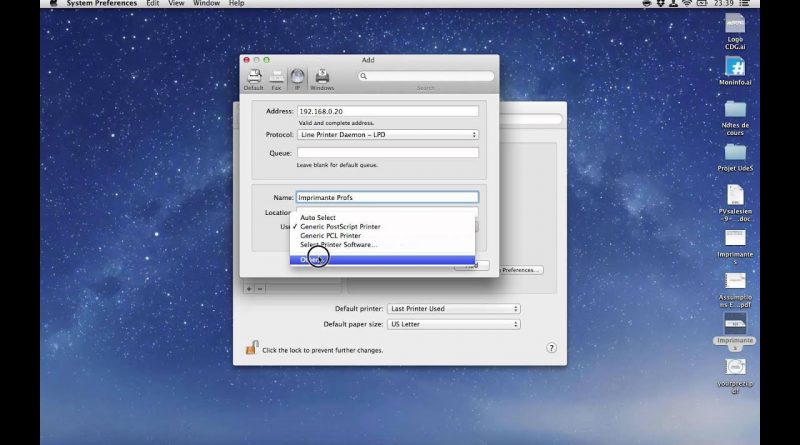Open the Apple menu
This screenshot has height=445, width=800.
(54, 3)
